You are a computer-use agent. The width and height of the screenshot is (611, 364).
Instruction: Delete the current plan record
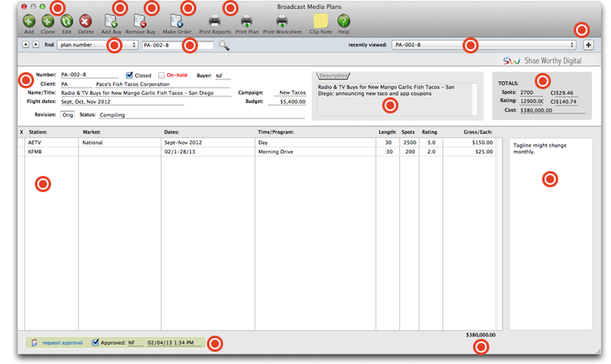click(x=85, y=21)
